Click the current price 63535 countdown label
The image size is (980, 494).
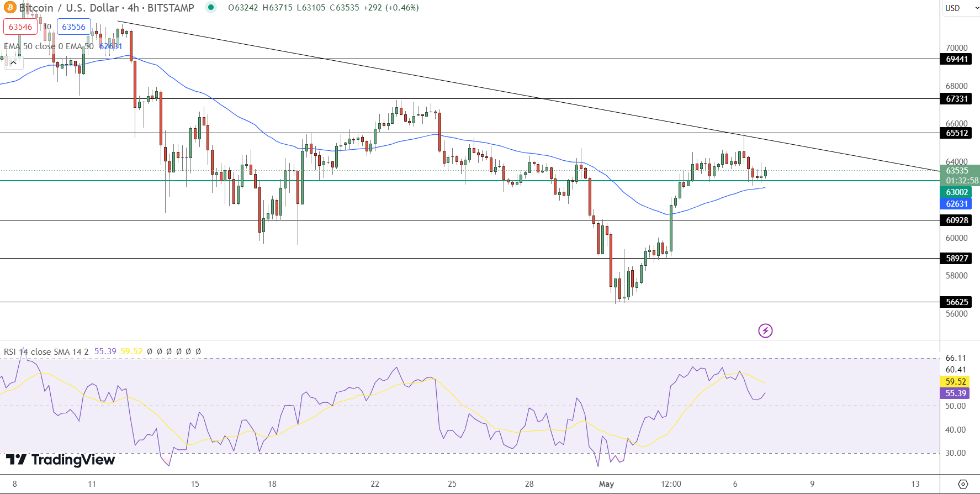pos(960,176)
